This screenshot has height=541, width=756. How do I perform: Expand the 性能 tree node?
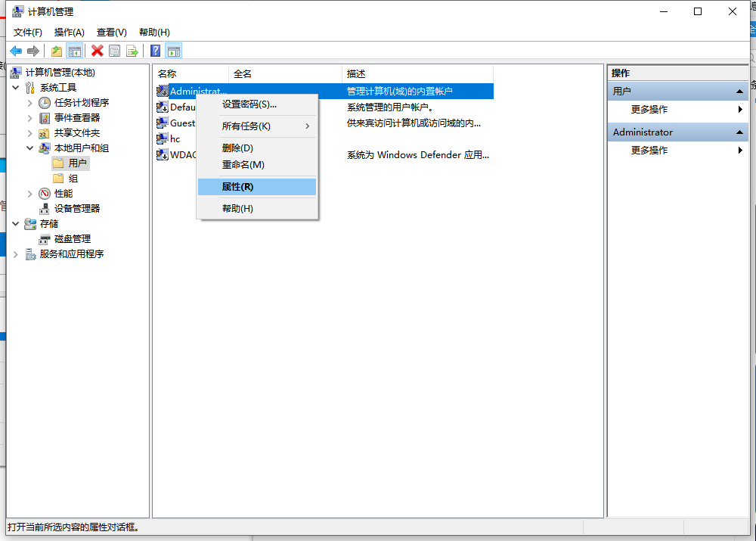(x=30, y=194)
